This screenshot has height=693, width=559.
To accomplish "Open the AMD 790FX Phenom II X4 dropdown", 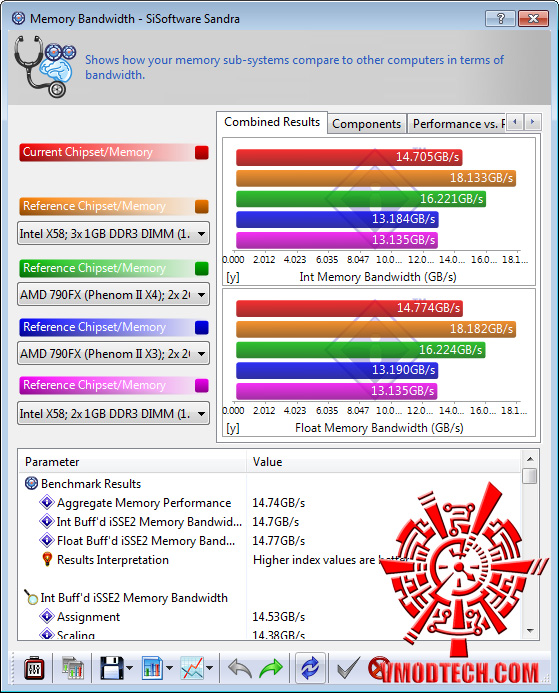I will pos(113,294).
